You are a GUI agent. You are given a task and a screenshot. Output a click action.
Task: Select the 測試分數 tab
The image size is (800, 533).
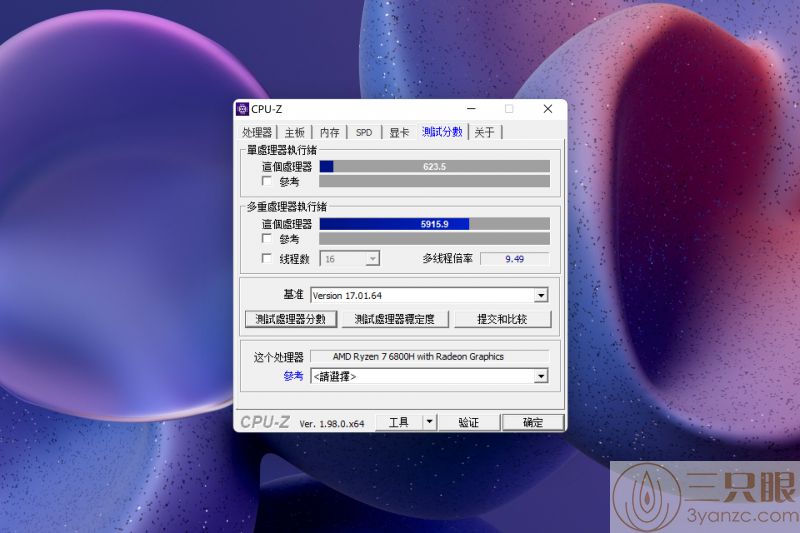(442, 132)
